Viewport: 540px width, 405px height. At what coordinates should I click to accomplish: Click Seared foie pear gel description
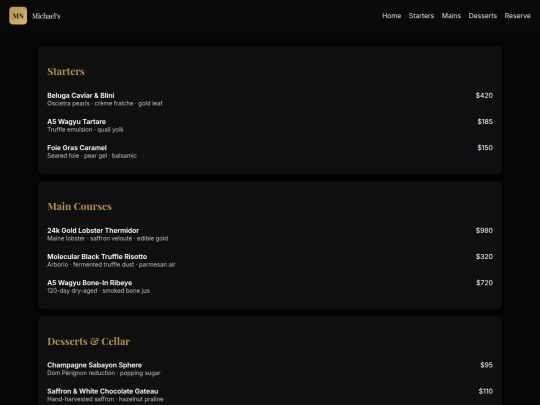pyautogui.click(x=92, y=156)
